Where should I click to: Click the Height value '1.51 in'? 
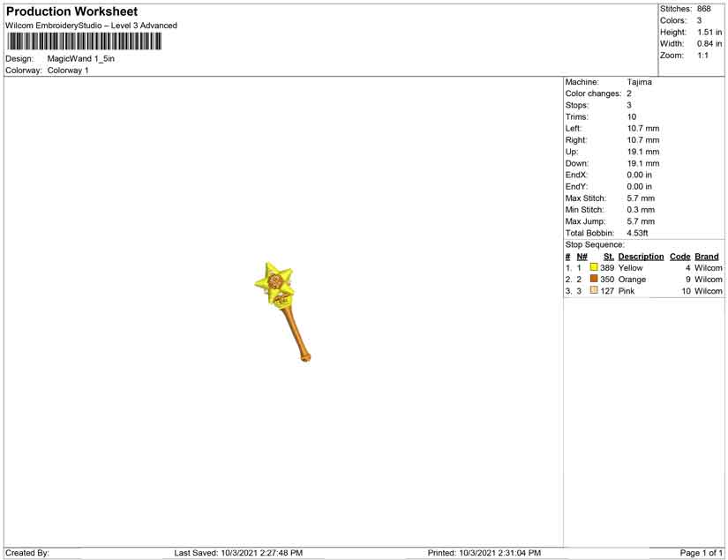tap(709, 32)
